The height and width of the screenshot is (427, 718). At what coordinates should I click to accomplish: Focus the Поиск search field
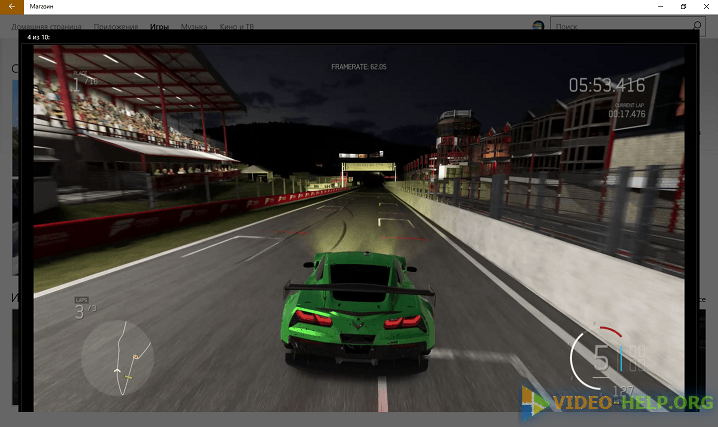pos(622,26)
